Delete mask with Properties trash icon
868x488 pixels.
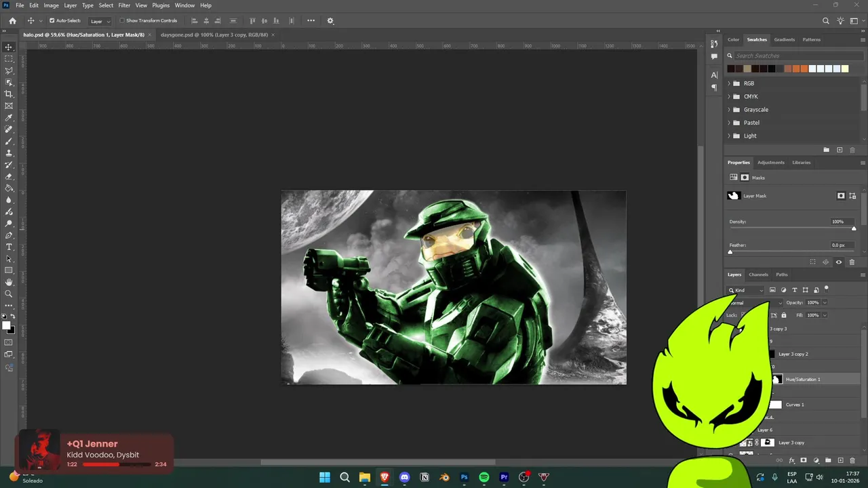click(x=852, y=262)
